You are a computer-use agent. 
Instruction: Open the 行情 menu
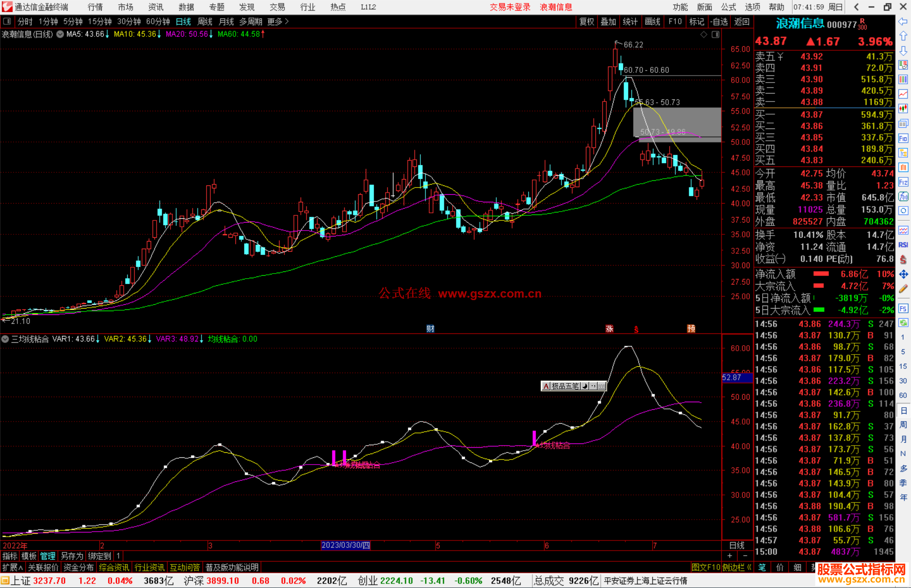coord(95,7)
